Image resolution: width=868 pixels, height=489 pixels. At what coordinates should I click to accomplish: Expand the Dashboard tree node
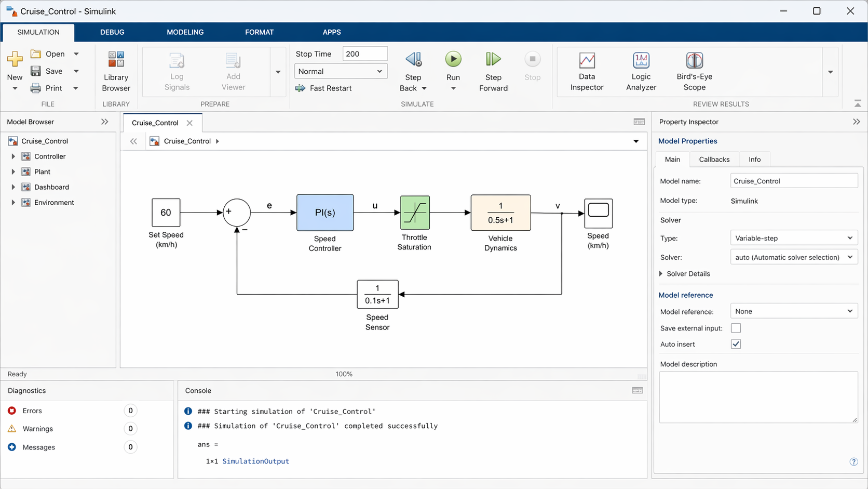tap(13, 187)
